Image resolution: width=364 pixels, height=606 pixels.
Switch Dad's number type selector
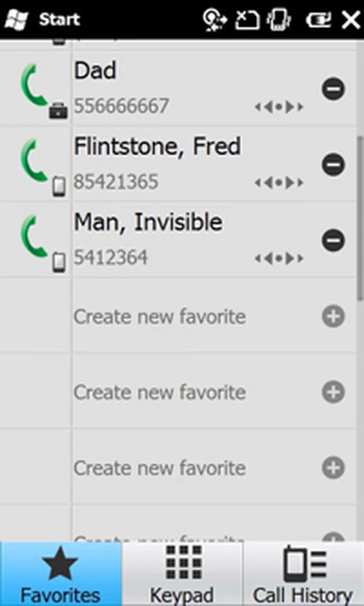[279, 107]
